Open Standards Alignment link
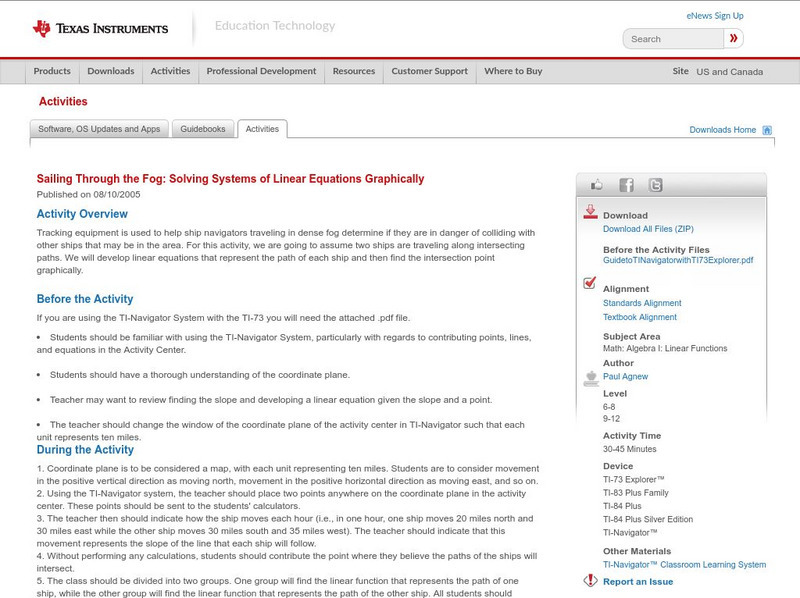Image resolution: width=800 pixels, height=598 pixels. coord(642,303)
